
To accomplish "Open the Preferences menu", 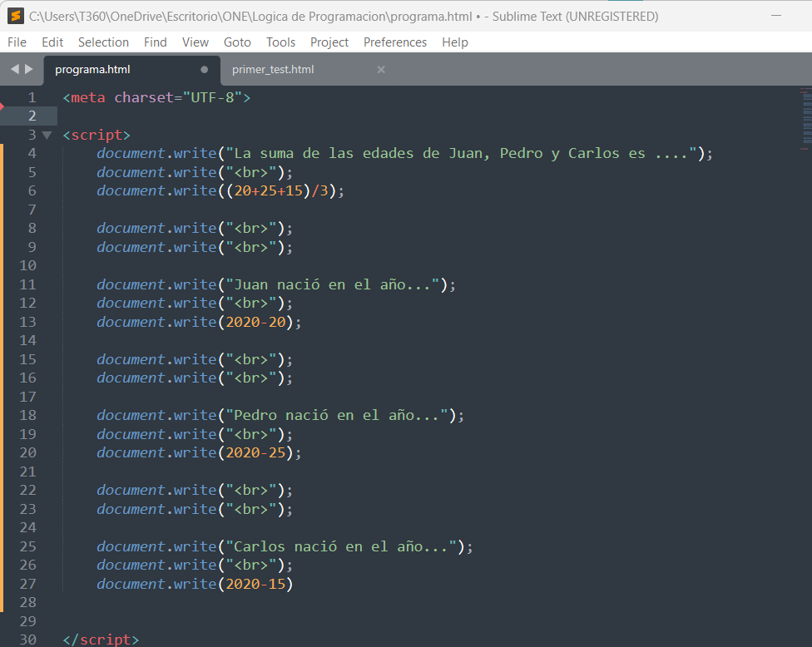I will [x=395, y=42].
